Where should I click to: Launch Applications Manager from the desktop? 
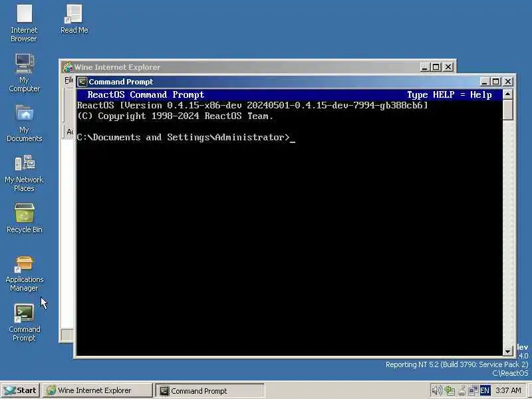pyautogui.click(x=24, y=273)
